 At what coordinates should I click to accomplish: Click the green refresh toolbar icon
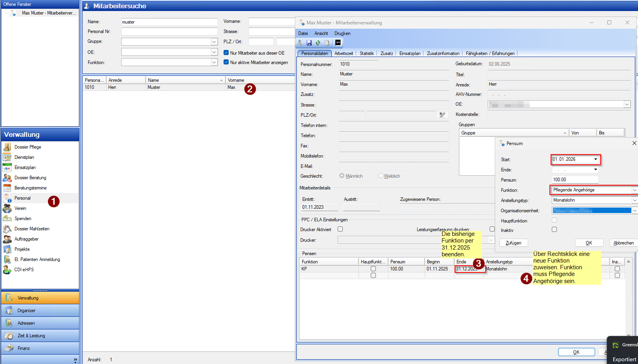point(318,43)
